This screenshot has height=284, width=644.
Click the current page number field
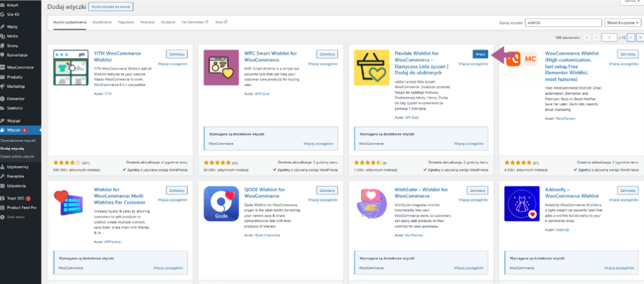click(609, 38)
